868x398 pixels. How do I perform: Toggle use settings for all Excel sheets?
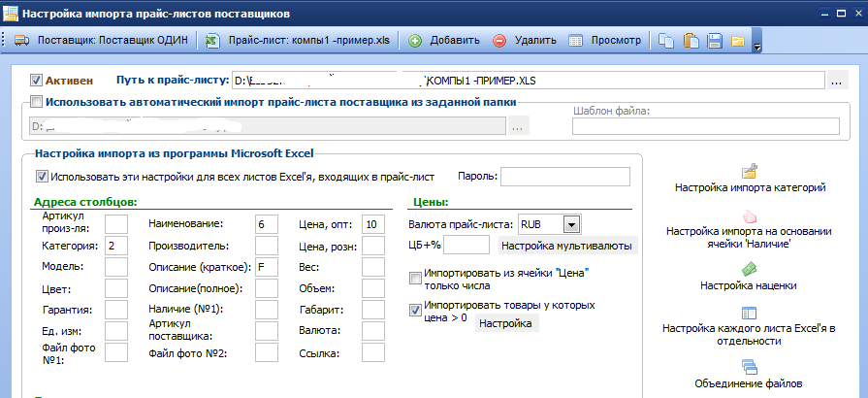pyautogui.click(x=42, y=177)
